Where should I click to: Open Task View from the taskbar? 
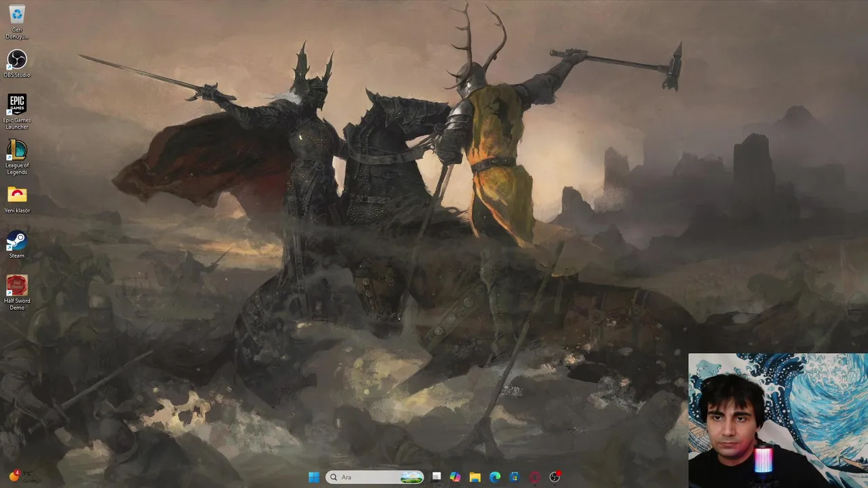point(436,477)
